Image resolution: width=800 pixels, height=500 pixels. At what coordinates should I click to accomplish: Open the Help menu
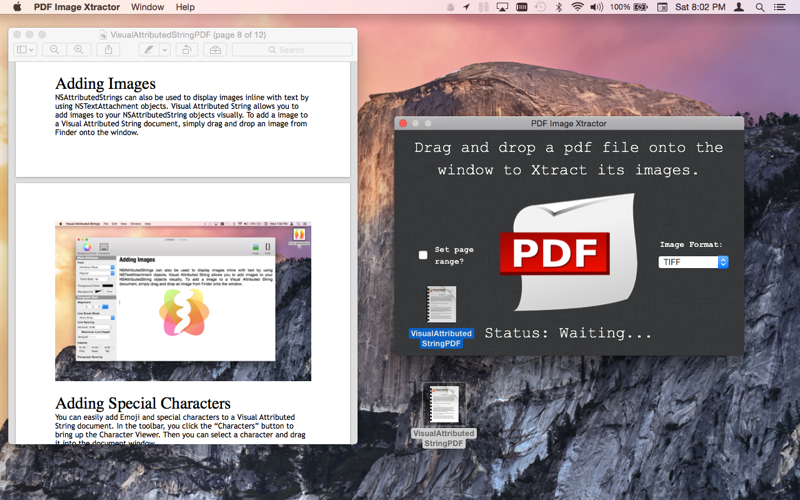(185, 7)
